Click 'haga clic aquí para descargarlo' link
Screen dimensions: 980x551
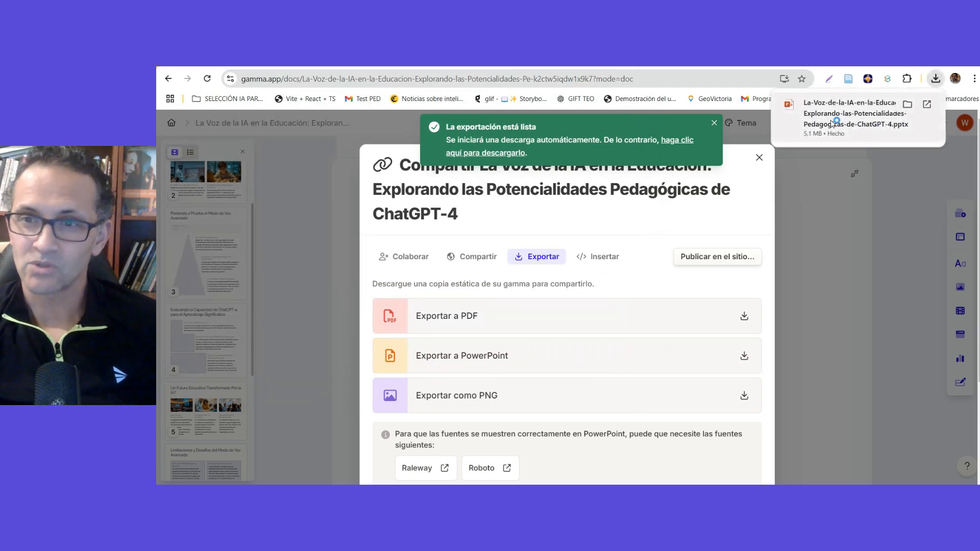[x=570, y=146]
